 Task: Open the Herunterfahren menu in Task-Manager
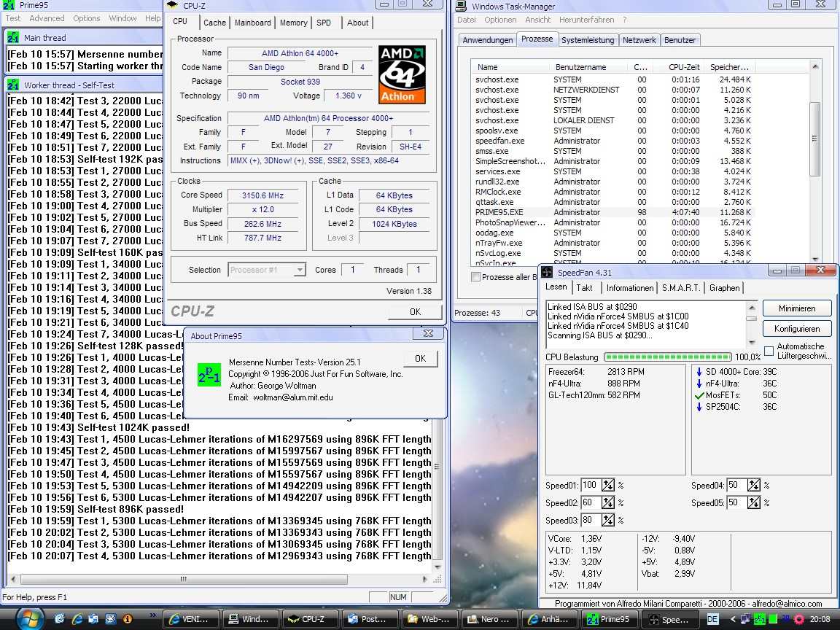[586, 20]
